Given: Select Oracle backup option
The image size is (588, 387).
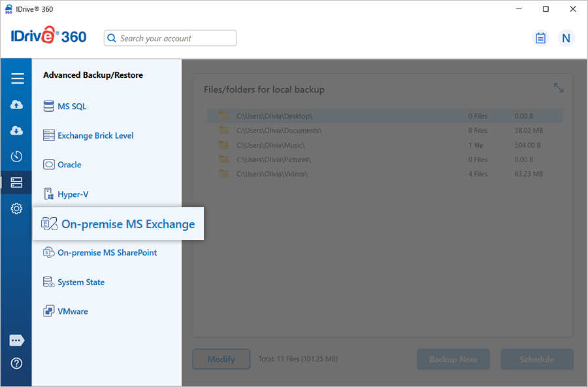Looking at the screenshot, I should (69, 165).
